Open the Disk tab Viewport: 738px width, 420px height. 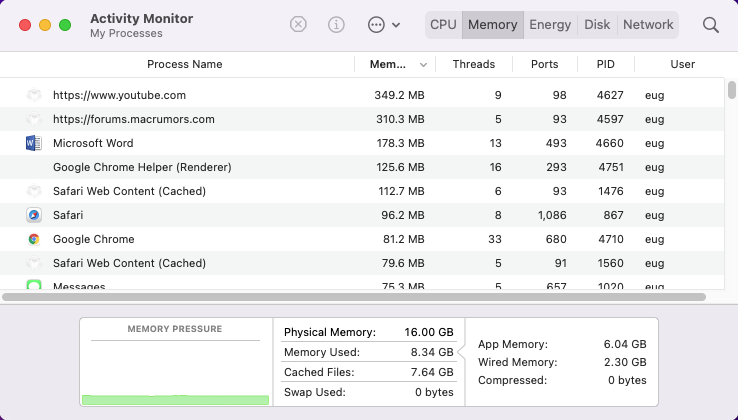pyautogui.click(x=597, y=25)
